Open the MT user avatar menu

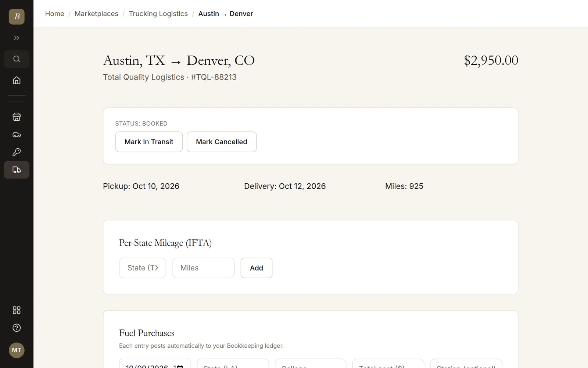point(17,350)
